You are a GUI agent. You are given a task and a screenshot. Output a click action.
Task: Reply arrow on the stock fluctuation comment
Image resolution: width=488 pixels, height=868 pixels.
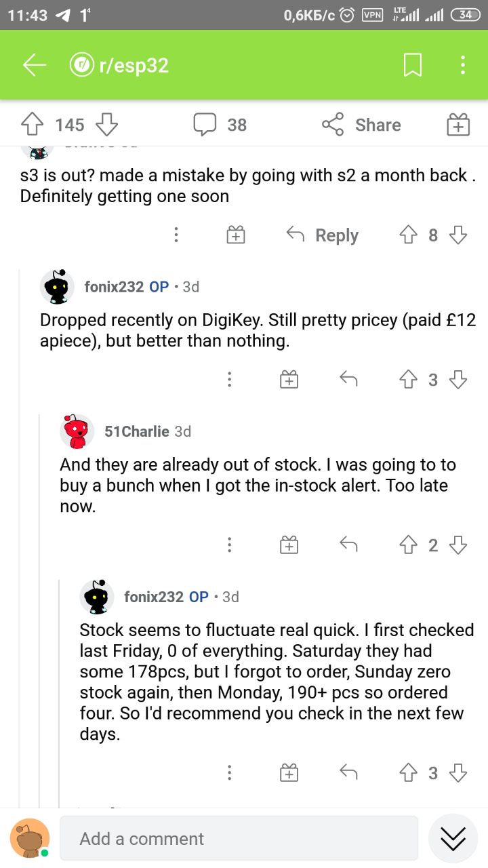pos(348,772)
